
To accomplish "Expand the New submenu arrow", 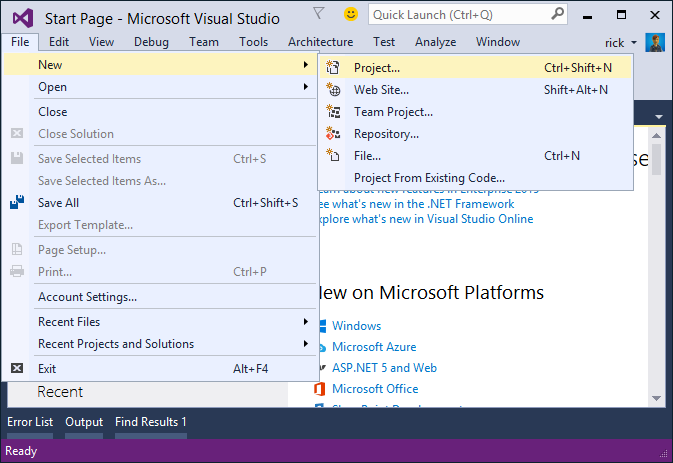I will click(x=306, y=64).
